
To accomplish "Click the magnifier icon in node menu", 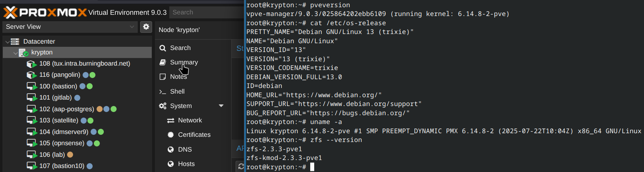I will [162, 48].
